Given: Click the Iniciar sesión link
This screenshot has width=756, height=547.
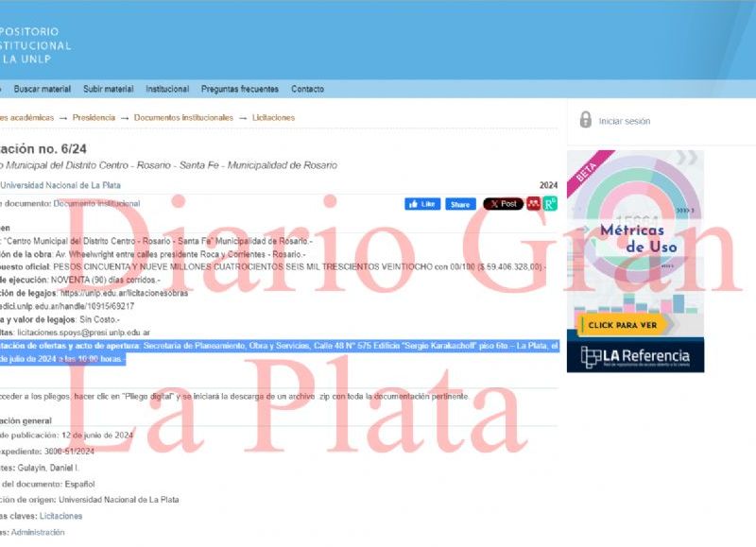Looking at the screenshot, I should click(625, 122).
